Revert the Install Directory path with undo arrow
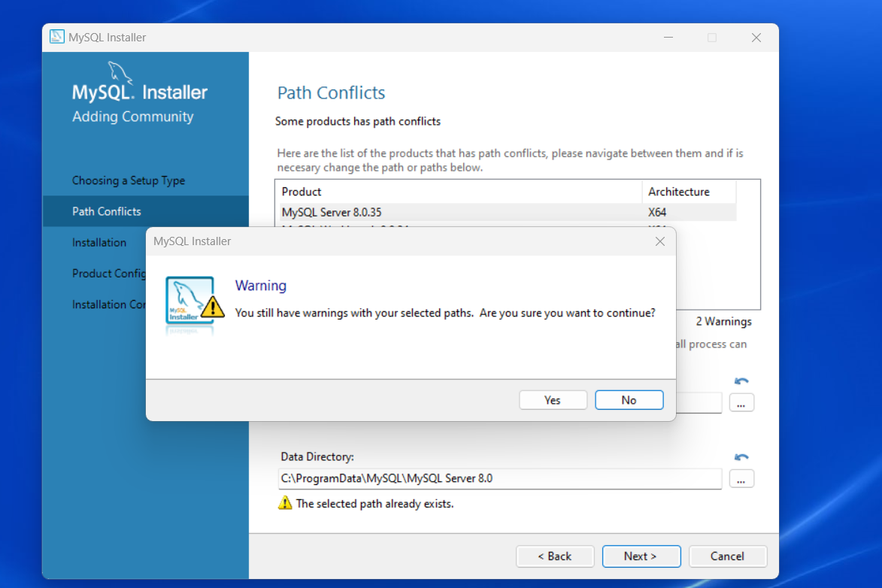The width and height of the screenshot is (882, 588). [x=741, y=381]
